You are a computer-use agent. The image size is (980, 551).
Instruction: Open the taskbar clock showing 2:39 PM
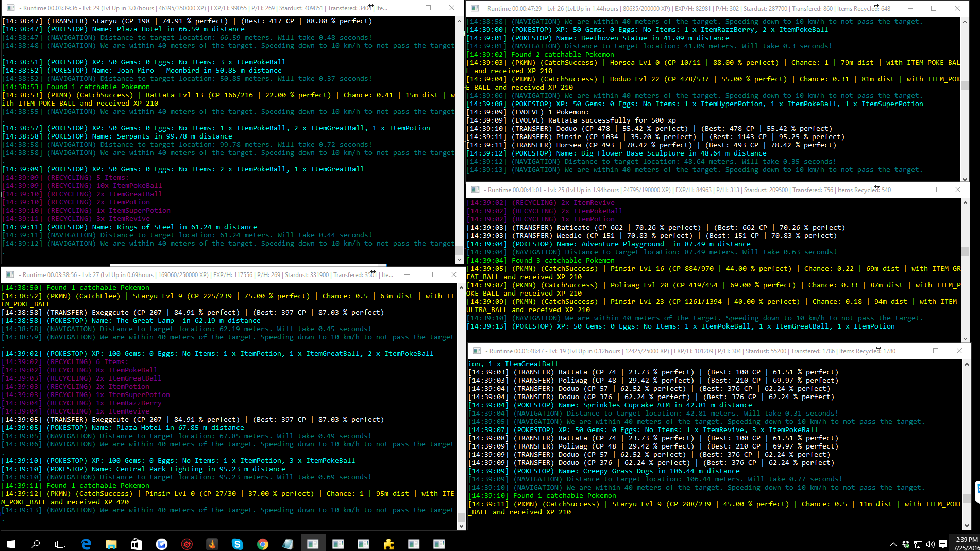[966, 544]
